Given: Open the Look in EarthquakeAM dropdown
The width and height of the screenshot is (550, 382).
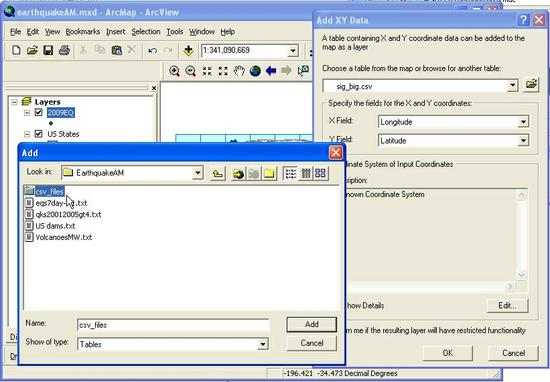Looking at the screenshot, I should tap(198, 173).
